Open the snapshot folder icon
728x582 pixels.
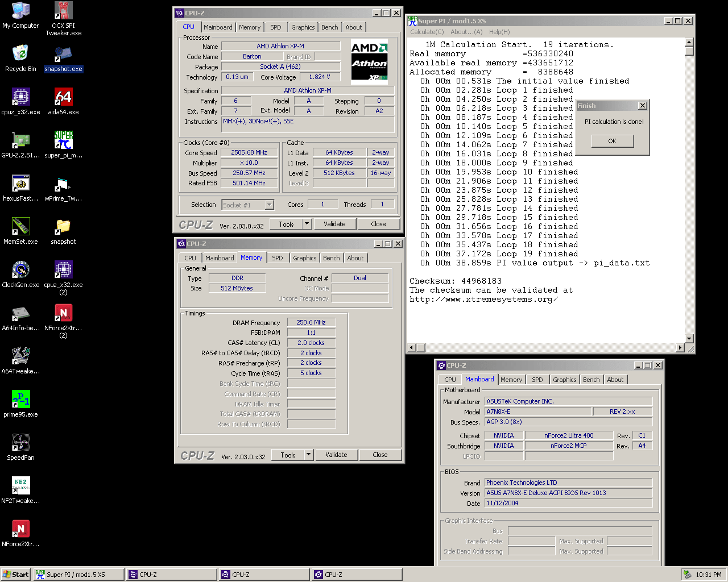pos(63,231)
